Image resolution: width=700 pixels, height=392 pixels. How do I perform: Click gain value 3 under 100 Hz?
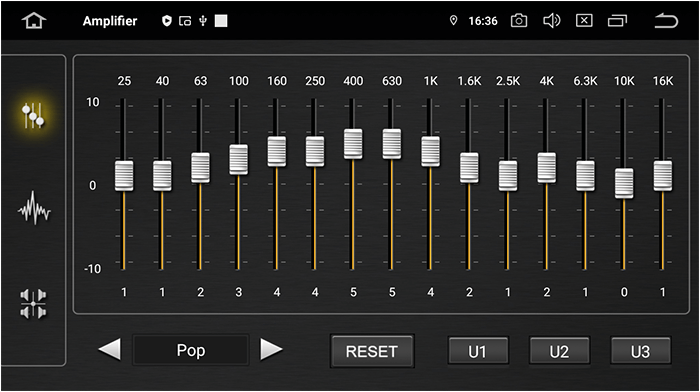pos(238,292)
